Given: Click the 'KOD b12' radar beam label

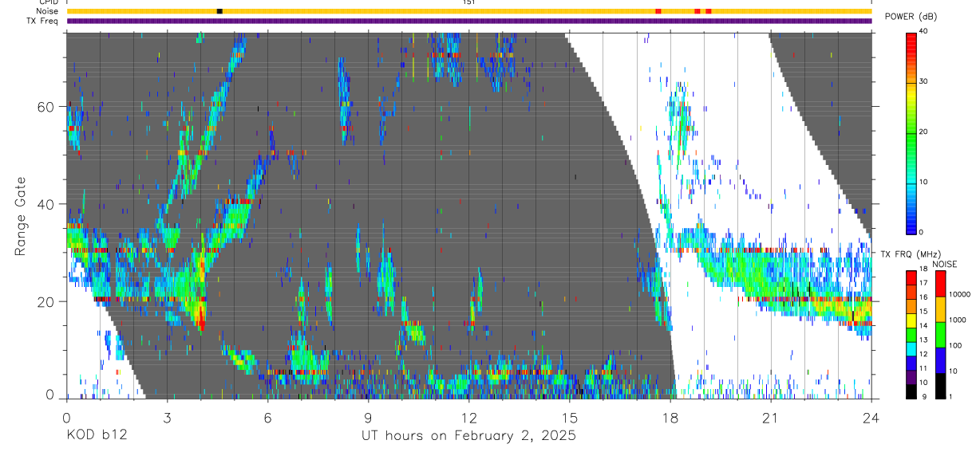Looking at the screenshot, I should [x=96, y=435].
